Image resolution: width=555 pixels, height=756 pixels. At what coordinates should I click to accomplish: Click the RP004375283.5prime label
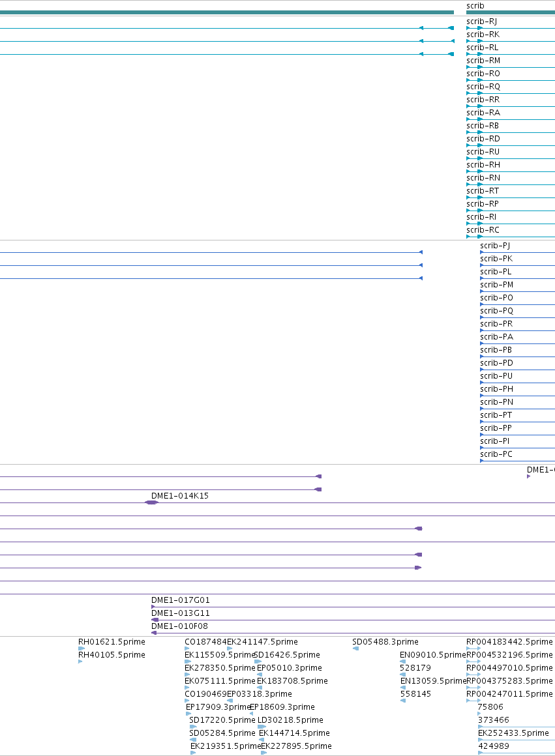click(x=509, y=681)
